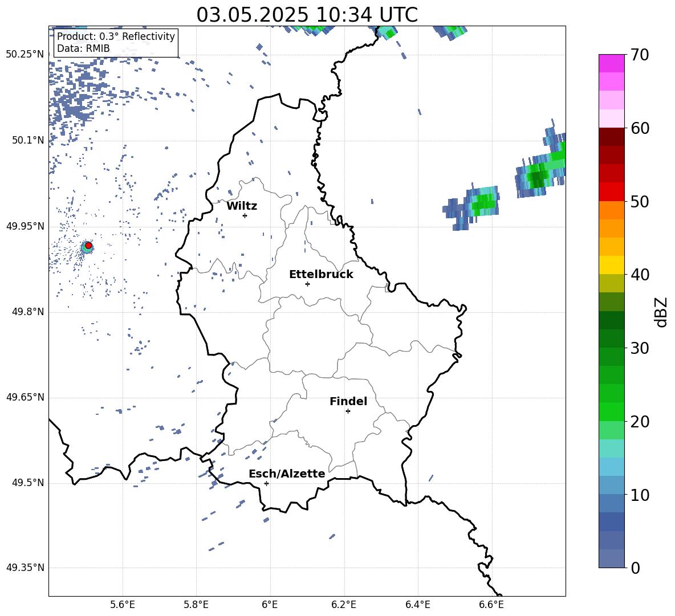
Task: Click the colorbar tick label 20
Action: 640,421
